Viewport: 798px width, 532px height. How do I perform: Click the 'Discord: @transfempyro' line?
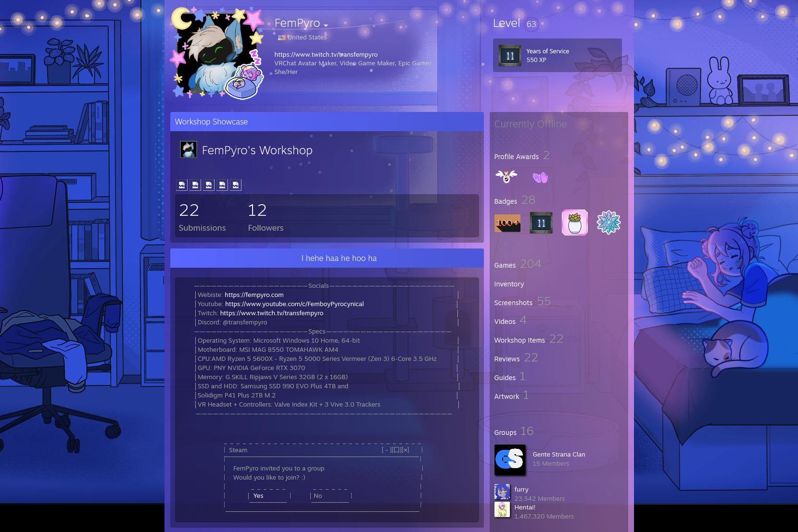click(x=232, y=322)
